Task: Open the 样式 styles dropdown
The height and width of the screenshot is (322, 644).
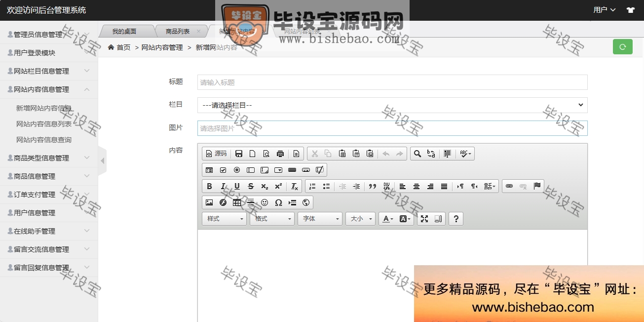Action: [224, 219]
